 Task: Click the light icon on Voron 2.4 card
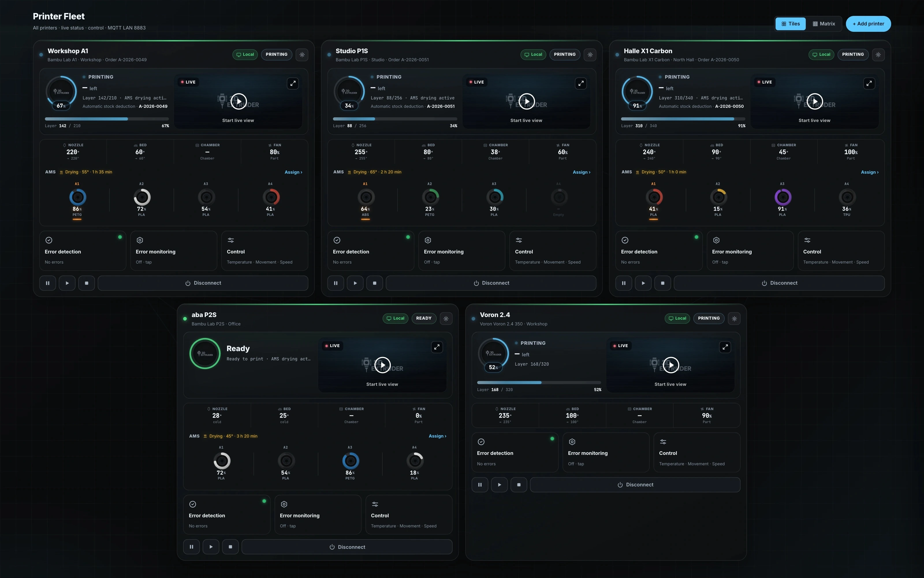pyautogui.click(x=734, y=318)
